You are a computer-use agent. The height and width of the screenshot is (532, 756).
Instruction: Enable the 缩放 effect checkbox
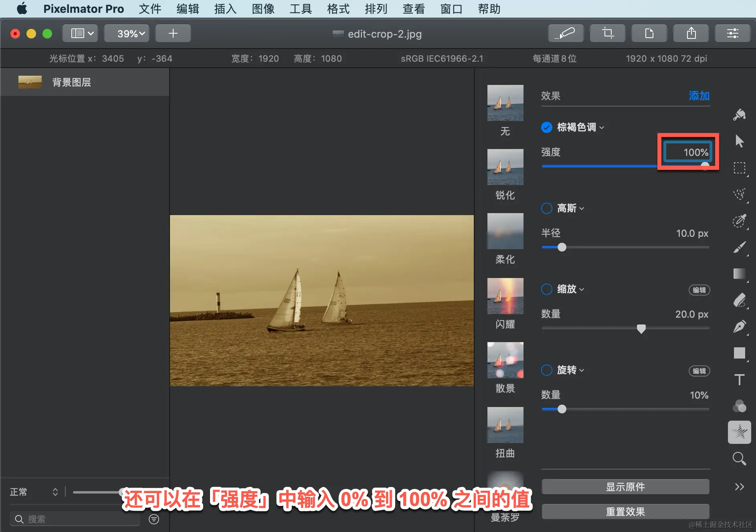coord(546,289)
